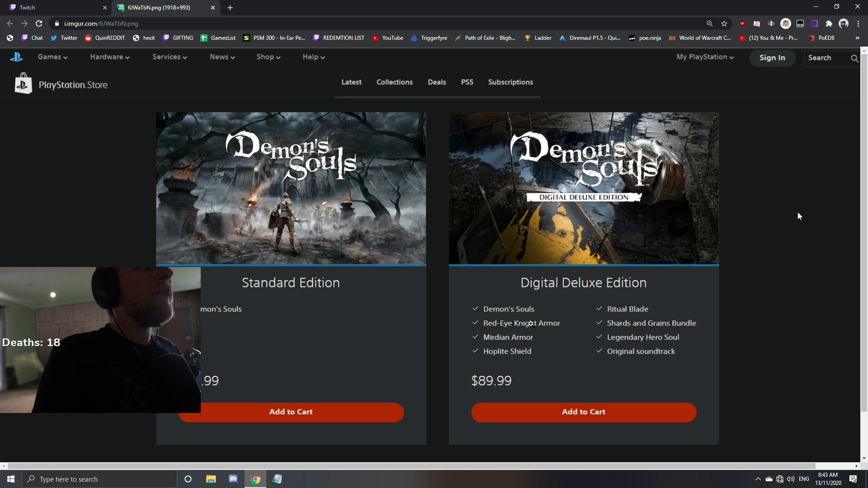Open the OneDrive cloud icon in the tray
Viewport: 868px width, 488px height.
[769, 479]
